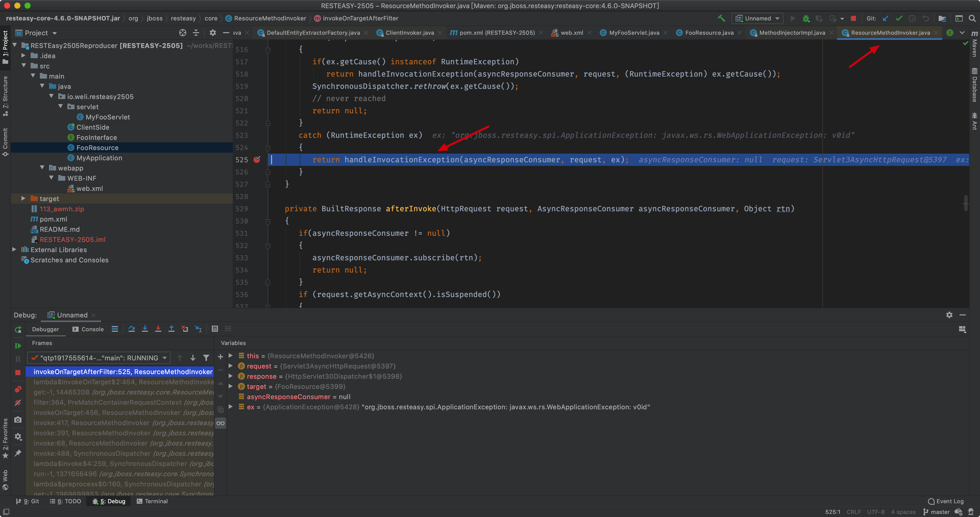Click the Step Out debugger icon

coord(171,329)
